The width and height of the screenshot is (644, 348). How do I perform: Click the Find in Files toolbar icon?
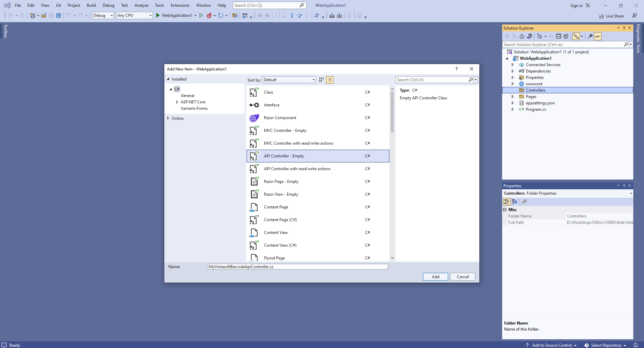pyautogui.click(x=235, y=15)
